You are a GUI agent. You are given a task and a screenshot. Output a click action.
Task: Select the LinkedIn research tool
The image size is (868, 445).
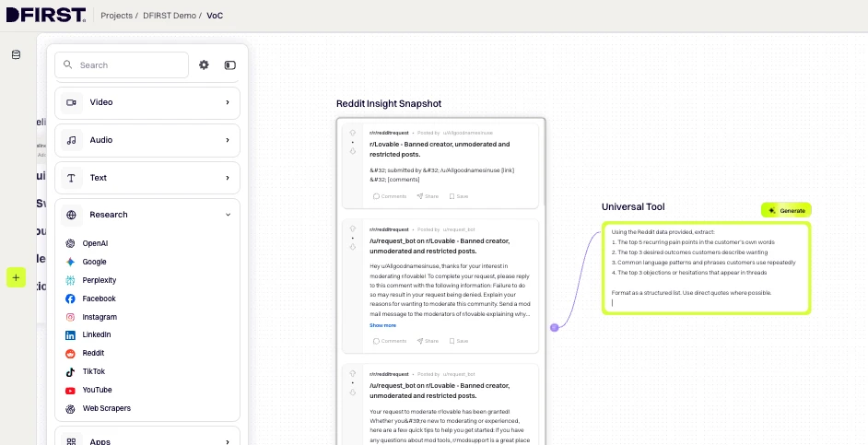(88, 334)
